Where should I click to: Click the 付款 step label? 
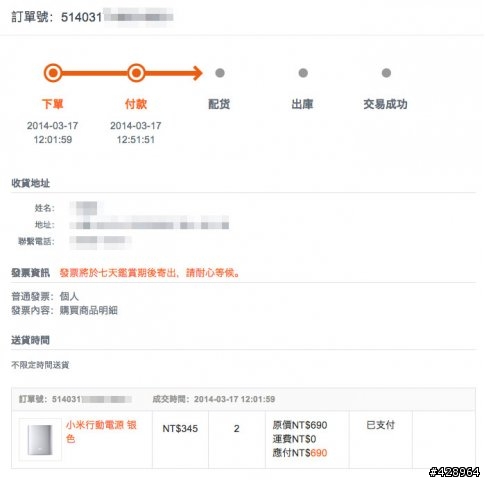click(136, 104)
